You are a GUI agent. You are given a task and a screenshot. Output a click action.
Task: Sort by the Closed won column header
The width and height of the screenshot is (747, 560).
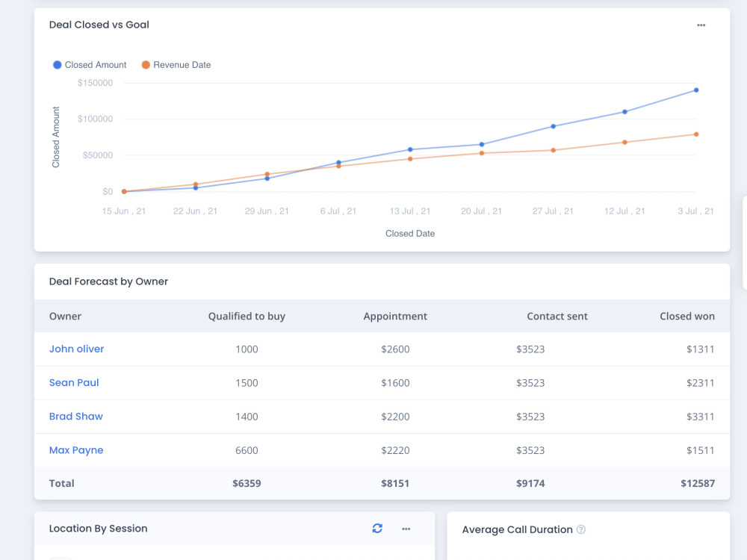pyautogui.click(x=687, y=316)
